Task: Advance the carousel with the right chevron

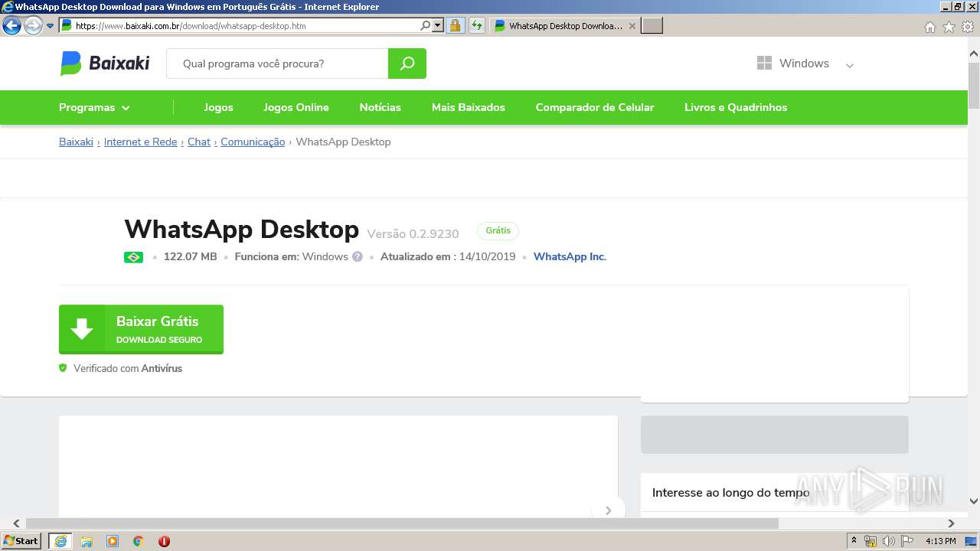Action: (608, 510)
